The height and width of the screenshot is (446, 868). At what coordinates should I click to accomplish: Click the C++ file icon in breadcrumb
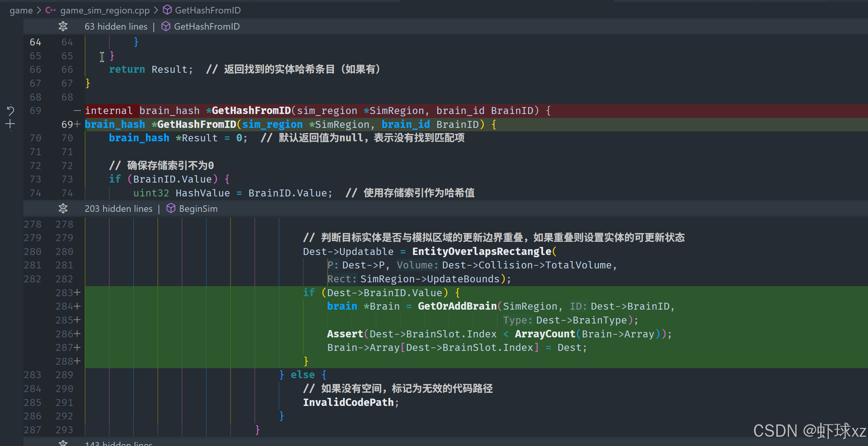click(x=50, y=10)
